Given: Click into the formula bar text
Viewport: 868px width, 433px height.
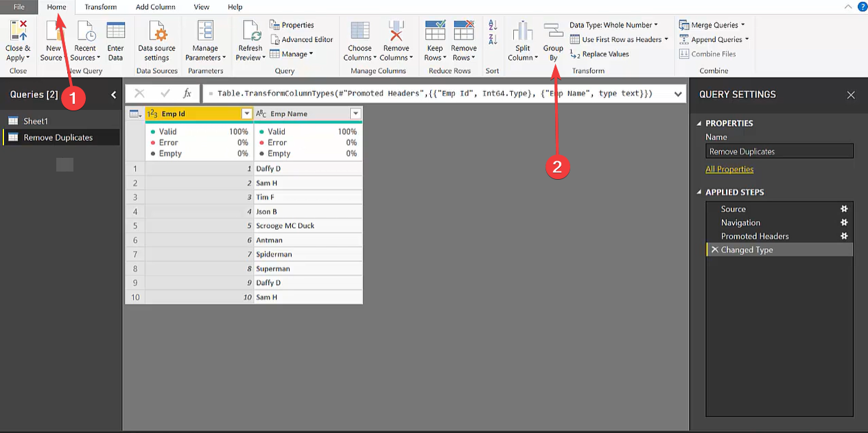Looking at the screenshot, I should point(435,93).
